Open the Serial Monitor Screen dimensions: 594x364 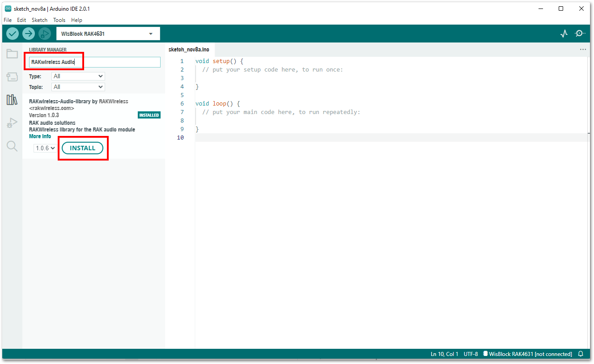click(x=580, y=34)
